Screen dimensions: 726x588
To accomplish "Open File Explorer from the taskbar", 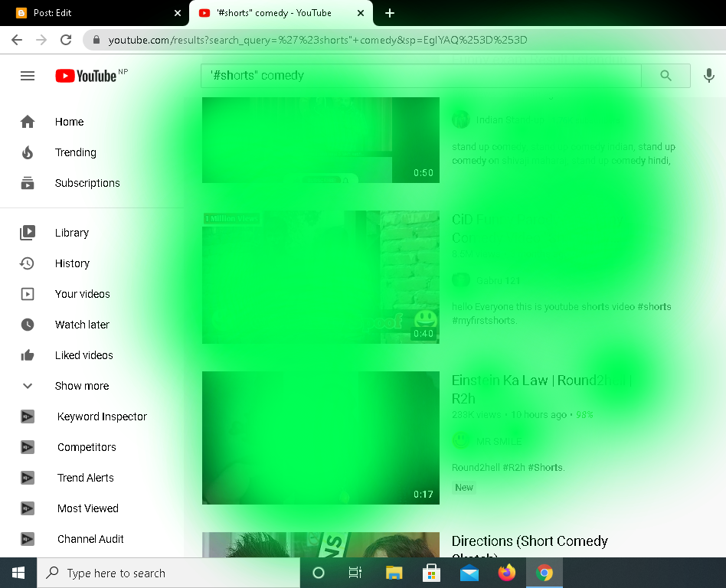I will click(394, 573).
